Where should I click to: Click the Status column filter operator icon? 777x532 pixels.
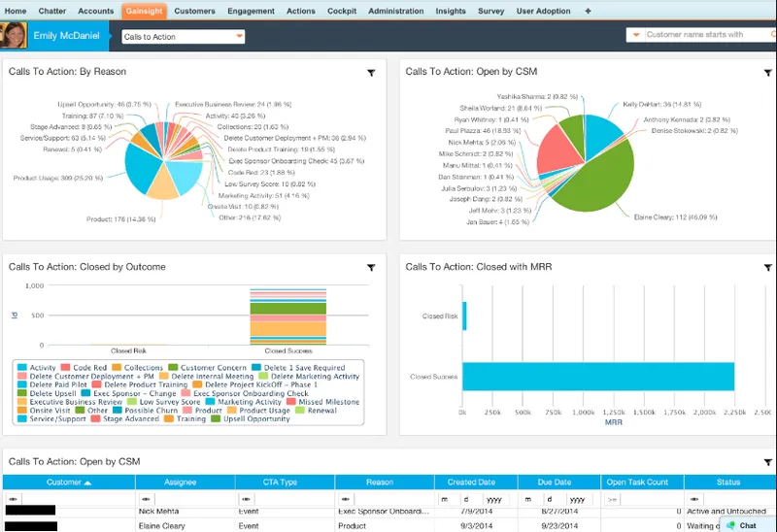click(x=694, y=499)
